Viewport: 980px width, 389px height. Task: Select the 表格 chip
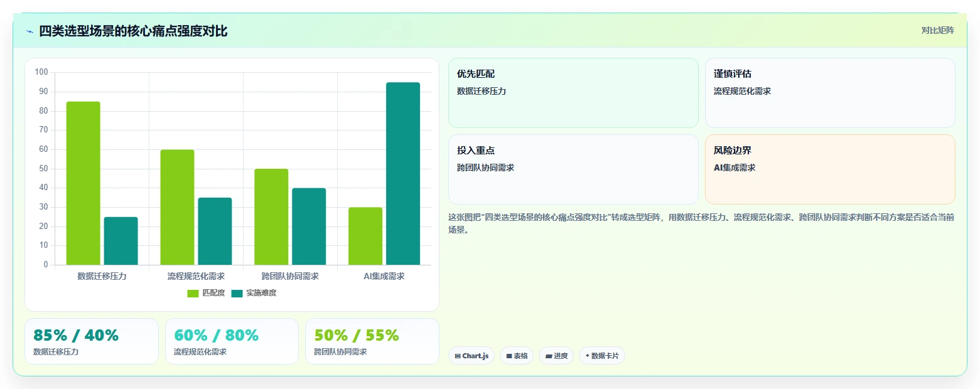coord(517,356)
